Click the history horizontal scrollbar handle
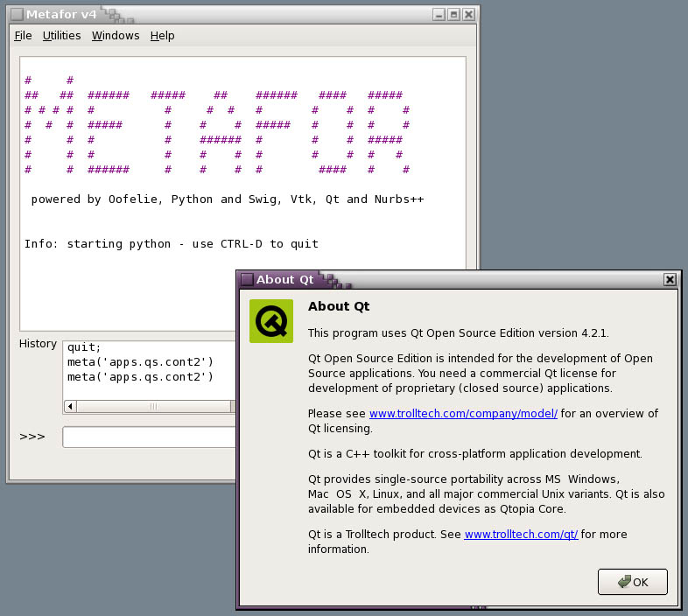 pos(153,406)
